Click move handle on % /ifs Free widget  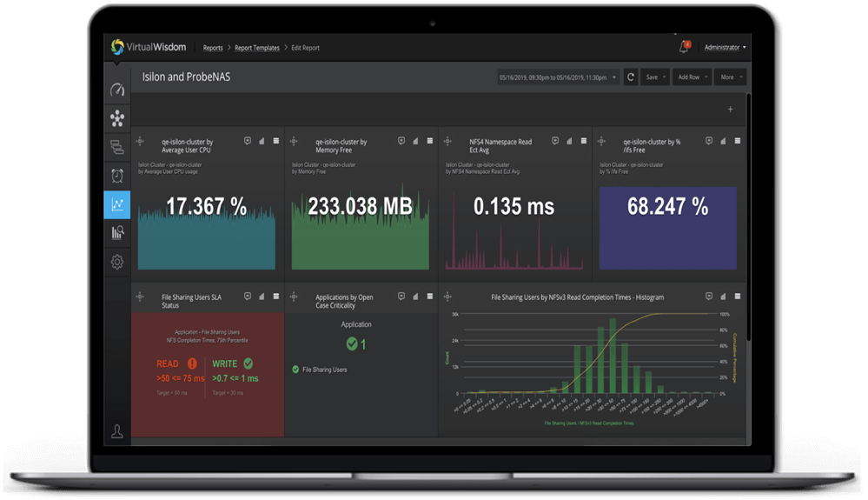(x=602, y=142)
